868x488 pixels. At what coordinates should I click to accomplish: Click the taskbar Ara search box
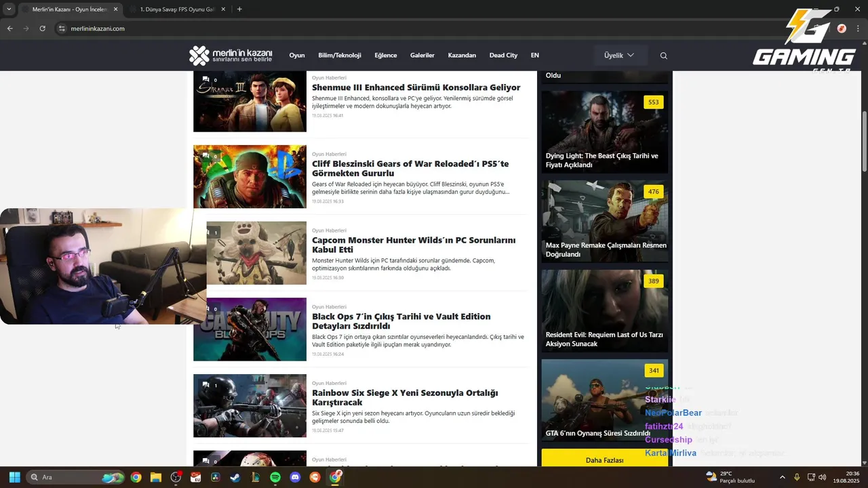[x=77, y=477]
